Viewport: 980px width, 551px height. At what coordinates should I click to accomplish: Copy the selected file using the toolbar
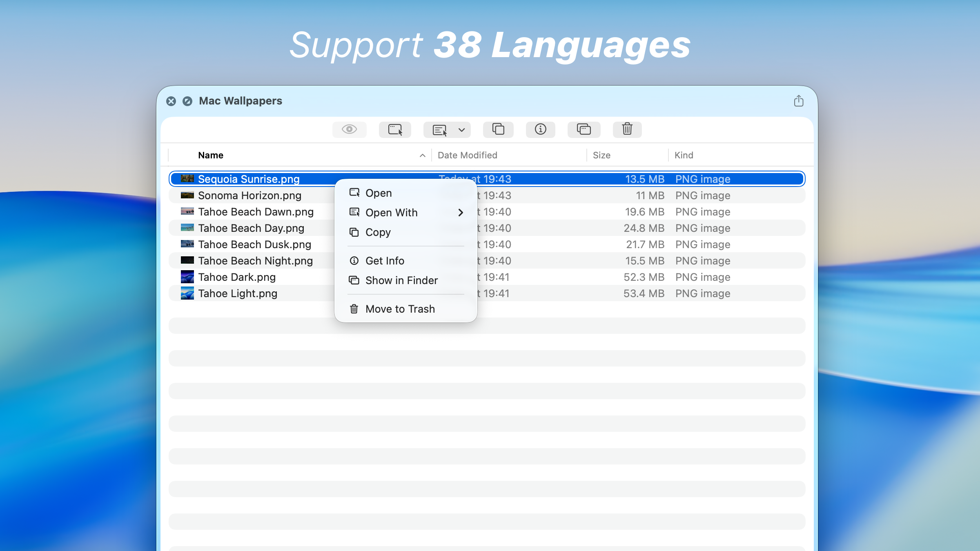click(x=498, y=129)
